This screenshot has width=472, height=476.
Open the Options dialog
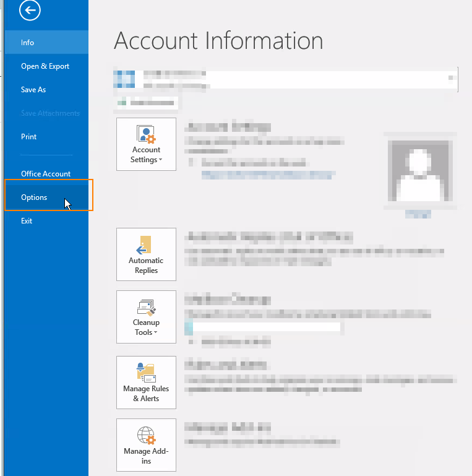point(46,197)
